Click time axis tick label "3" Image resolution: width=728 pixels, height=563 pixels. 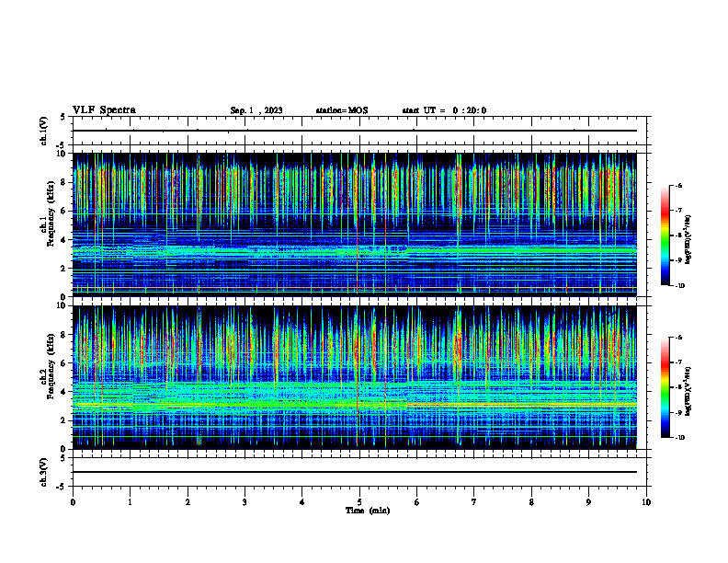pos(245,502)
